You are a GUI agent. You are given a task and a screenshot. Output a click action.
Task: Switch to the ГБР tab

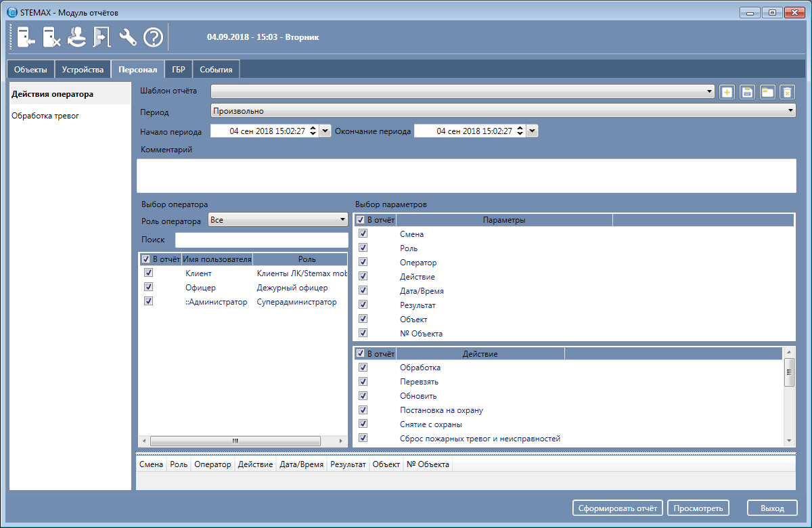tap(179, 70)
